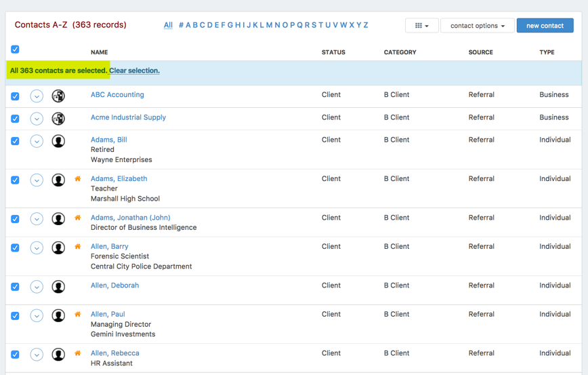Click the NAME column header

100,52
